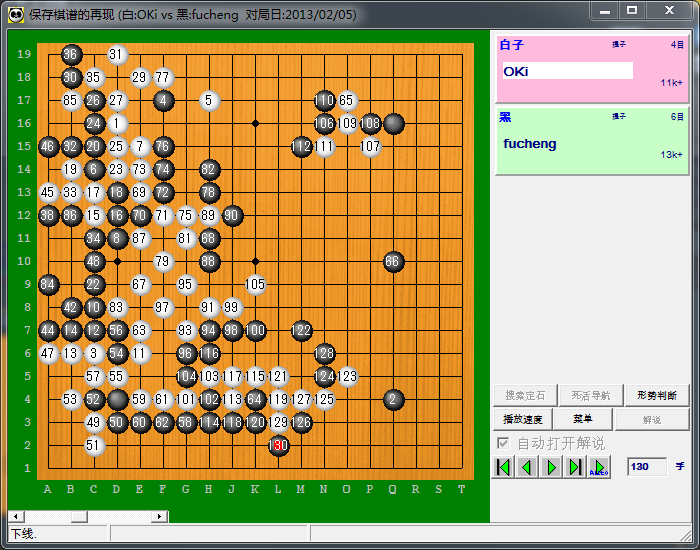The width and height of the screenshot is (700, 550).
Task: Click the white stone numbered 51
Action: 94,446
